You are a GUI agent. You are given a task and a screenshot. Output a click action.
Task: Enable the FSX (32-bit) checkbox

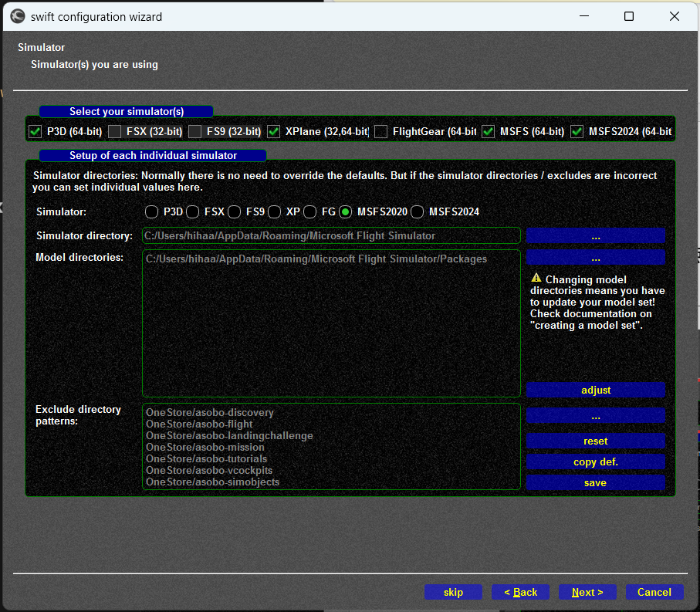(115, 132)
